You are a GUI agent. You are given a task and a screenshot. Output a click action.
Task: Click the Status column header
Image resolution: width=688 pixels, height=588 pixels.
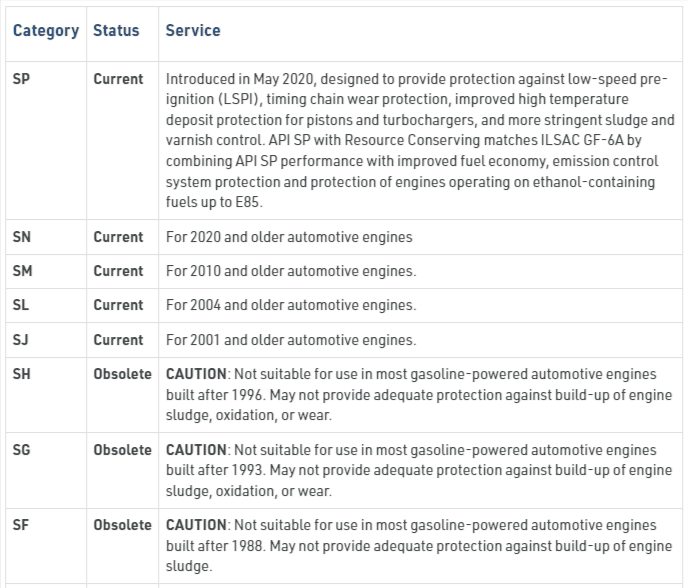click(x=116, y=31)
